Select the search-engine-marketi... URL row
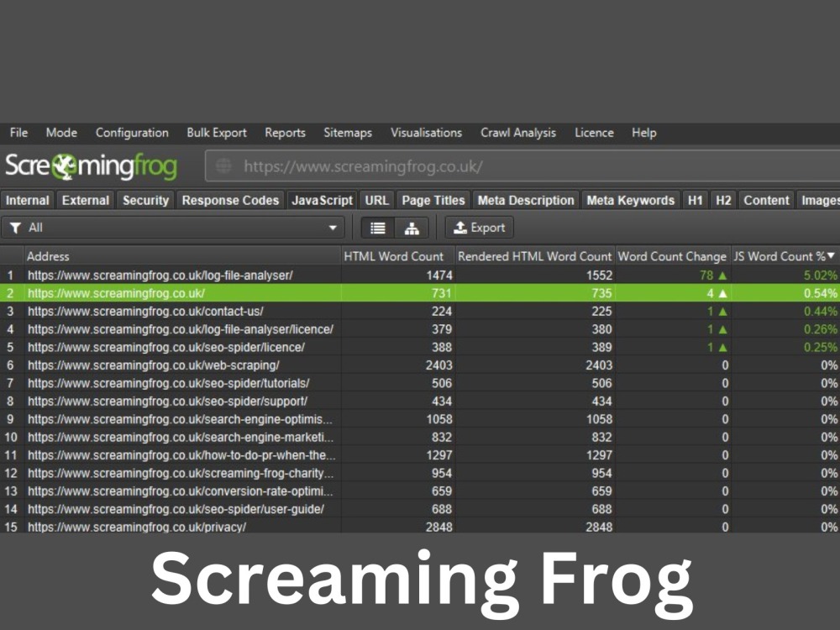Screen dimensions: 840x630 420,437
